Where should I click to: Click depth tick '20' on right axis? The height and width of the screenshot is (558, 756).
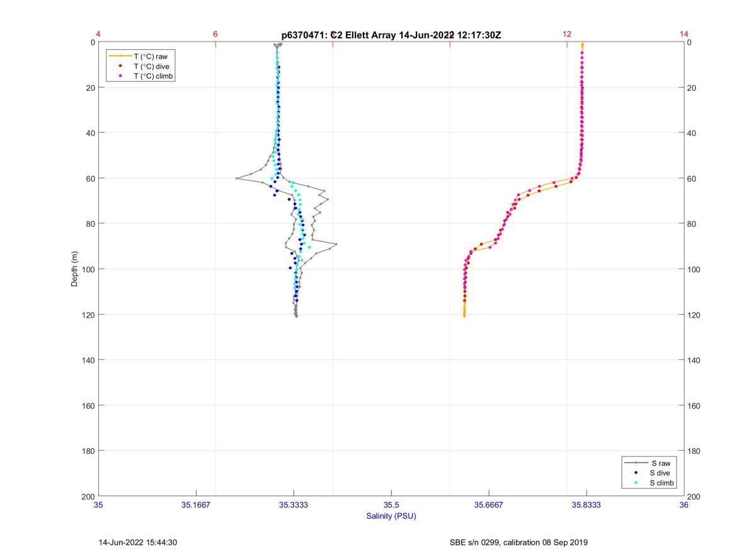pyautogui.click(x=693, y=88)
